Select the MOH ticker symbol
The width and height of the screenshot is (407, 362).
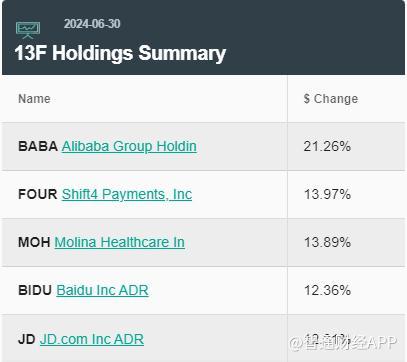click(34, 242)
